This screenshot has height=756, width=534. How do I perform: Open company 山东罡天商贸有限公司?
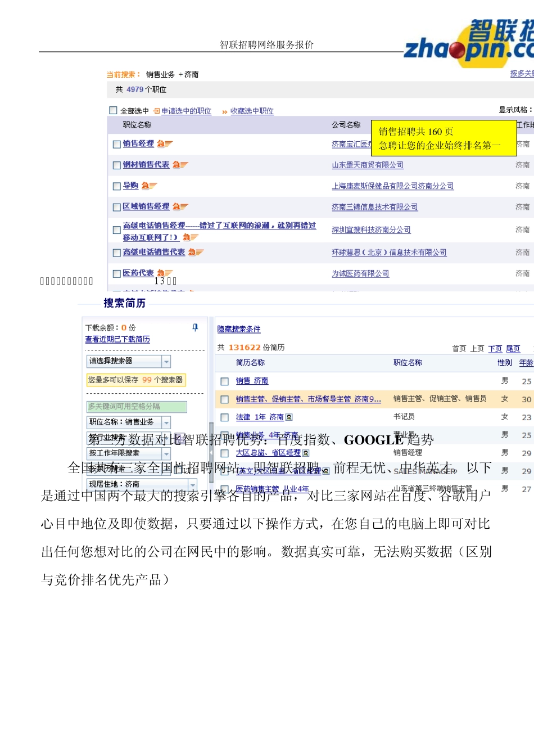(368, 165)
